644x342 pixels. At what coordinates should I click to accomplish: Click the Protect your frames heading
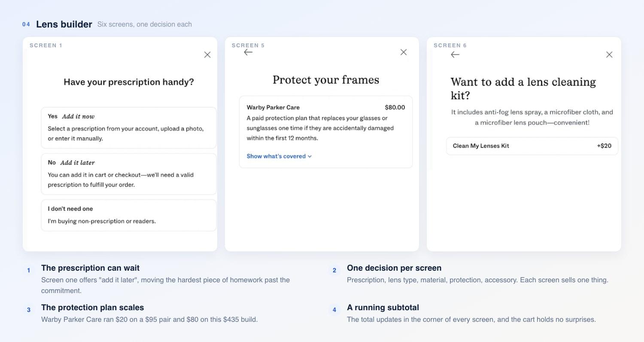326,80
